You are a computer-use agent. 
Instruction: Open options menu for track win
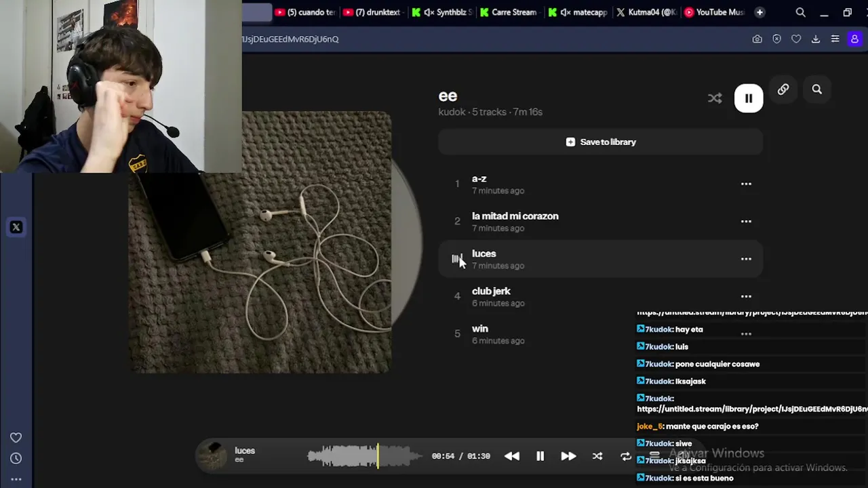pos(746,333)
